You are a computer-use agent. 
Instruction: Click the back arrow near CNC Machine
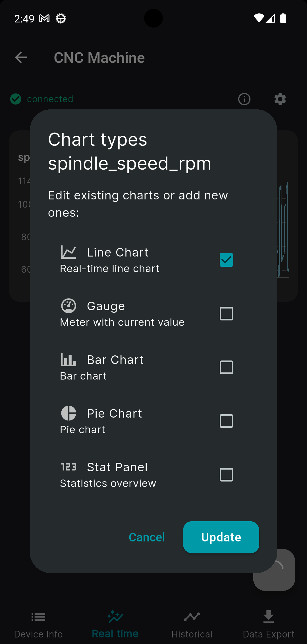(21, 58)
